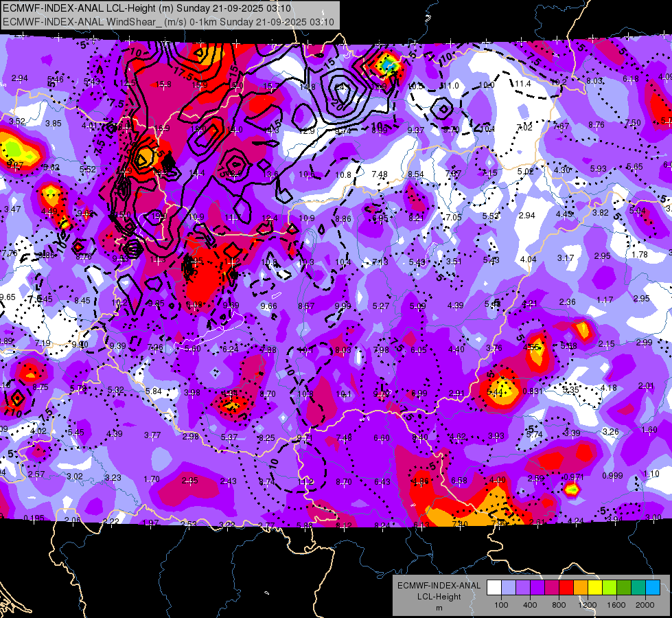Click the lime-green legend color swatch
The height and width of the screenshot is (618, 672).
[x=610, y=588]
